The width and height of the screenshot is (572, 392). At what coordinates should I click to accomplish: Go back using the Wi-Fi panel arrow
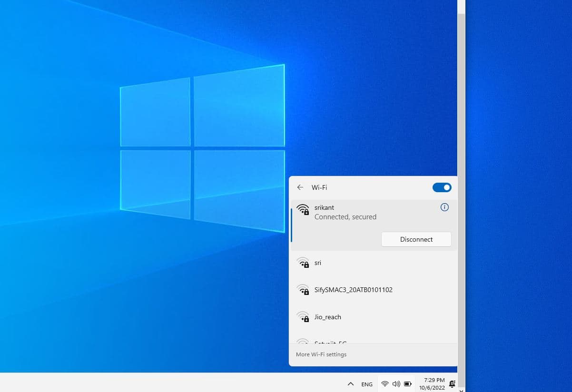[x=300, y=187]
